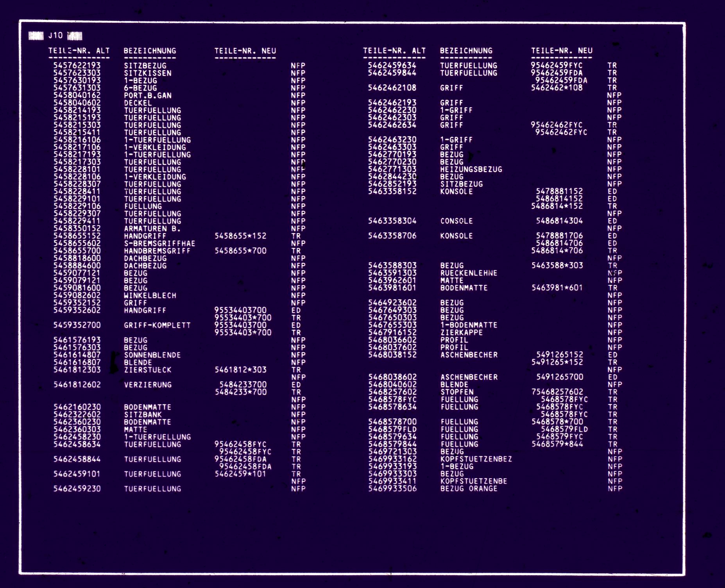Click the left TEILE-NR. ALT column header
The width and height of the screenshot is (725, 588).
(79, 51)
